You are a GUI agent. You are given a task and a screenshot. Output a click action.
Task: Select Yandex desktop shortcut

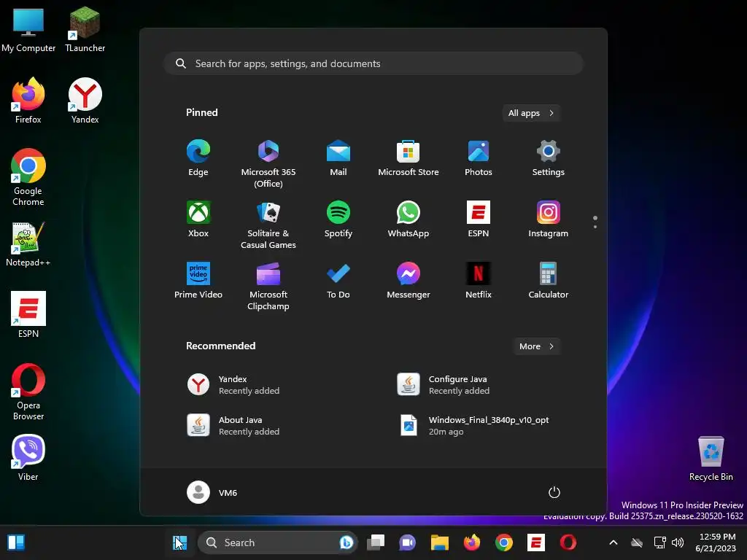pos(85,101)
